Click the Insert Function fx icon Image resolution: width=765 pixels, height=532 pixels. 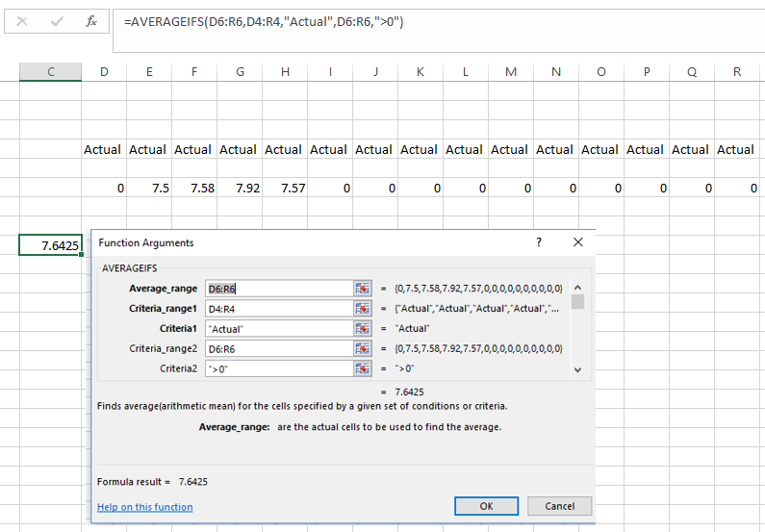point(91,21)
